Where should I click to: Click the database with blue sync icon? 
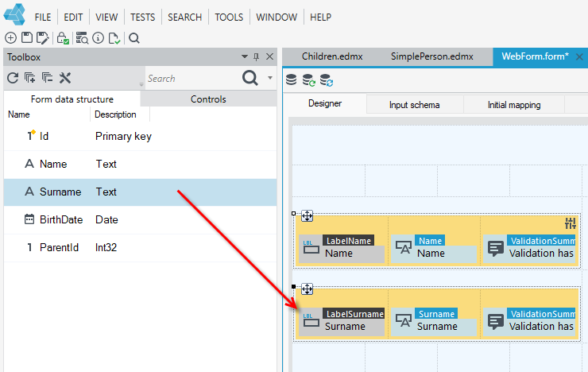pos(327,80)
